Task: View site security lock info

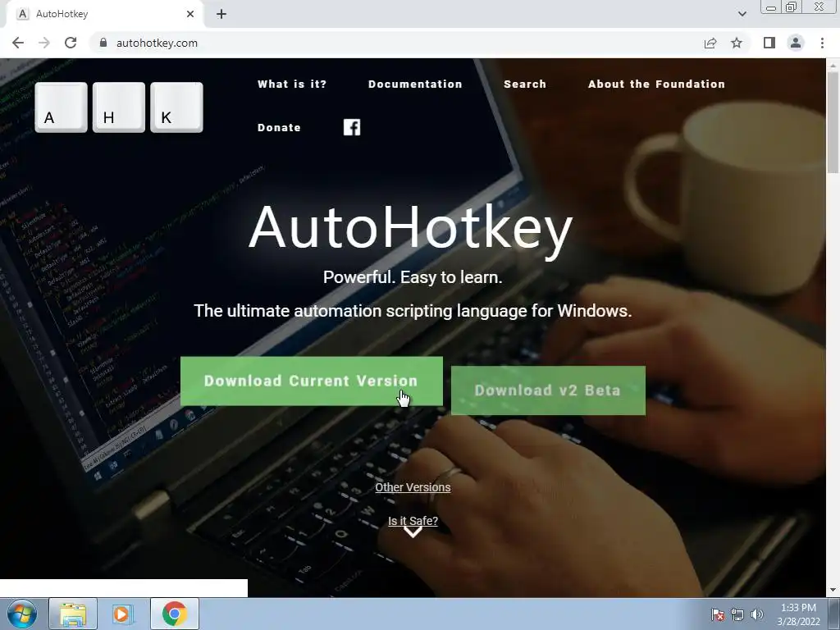Action: click(x=103, y=43)
